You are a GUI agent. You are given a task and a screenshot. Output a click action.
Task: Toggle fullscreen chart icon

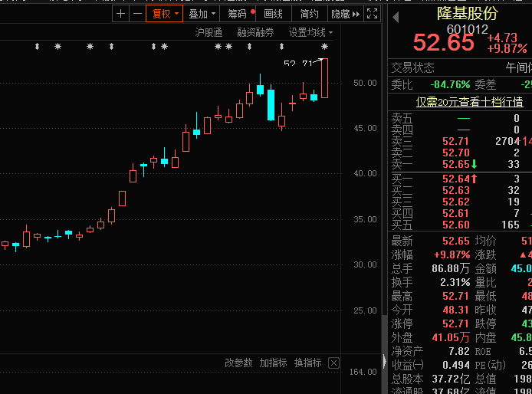373,14
